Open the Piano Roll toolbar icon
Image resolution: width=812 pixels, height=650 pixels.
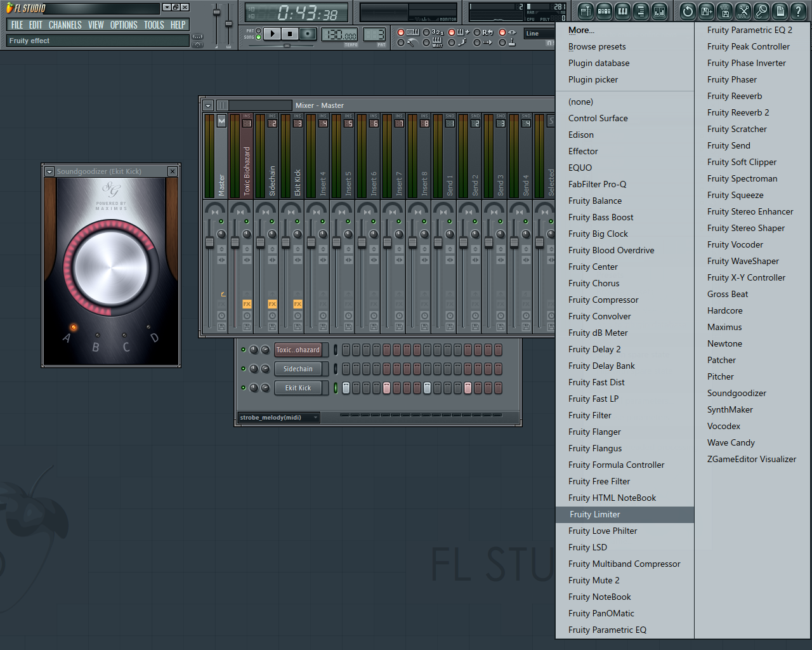[x=622, y=11]
